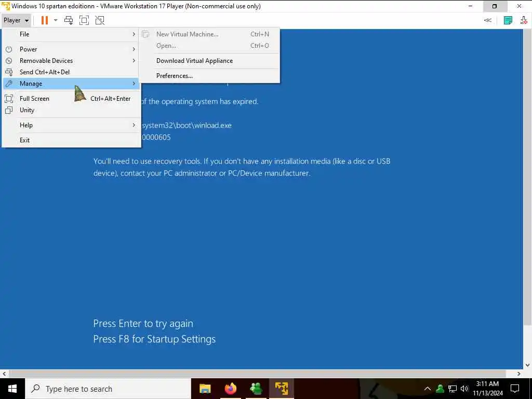Click the Unity menu icon
Viewport: 532px width, 399px height.
[x=9, y=110]
